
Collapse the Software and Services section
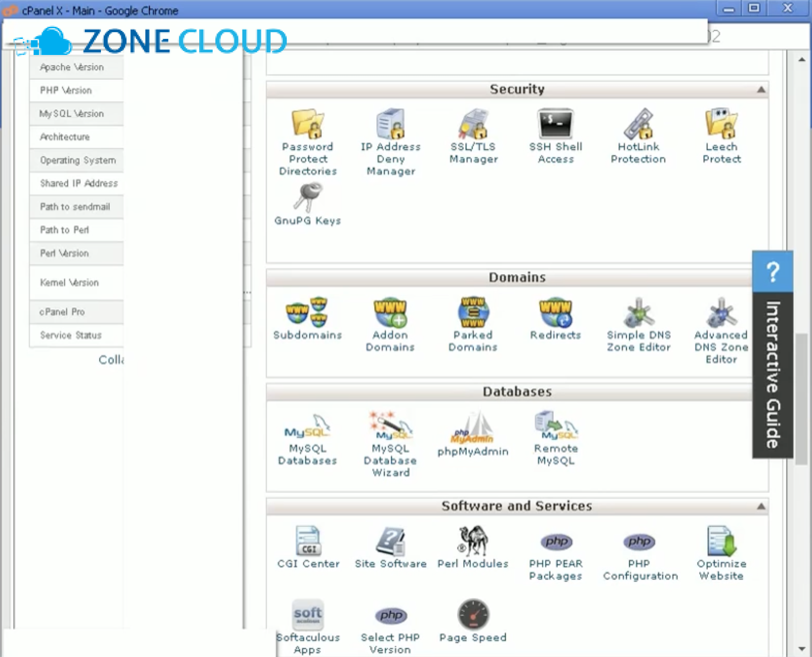pos(761,506)
